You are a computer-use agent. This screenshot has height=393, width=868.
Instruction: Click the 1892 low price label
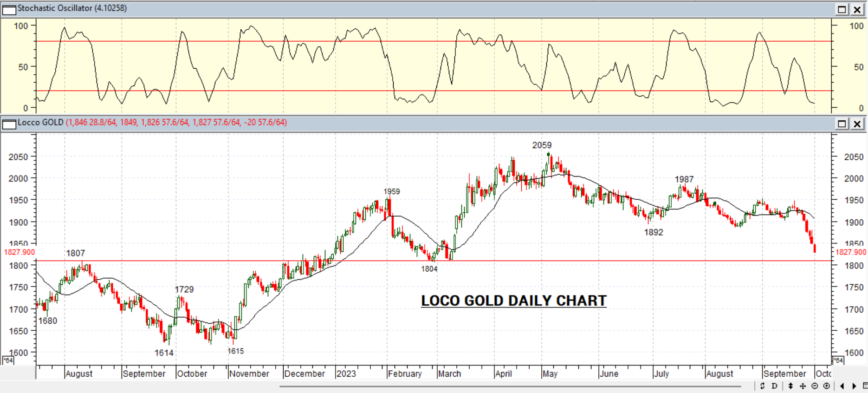pyautogui.click(x=654, y=232)
